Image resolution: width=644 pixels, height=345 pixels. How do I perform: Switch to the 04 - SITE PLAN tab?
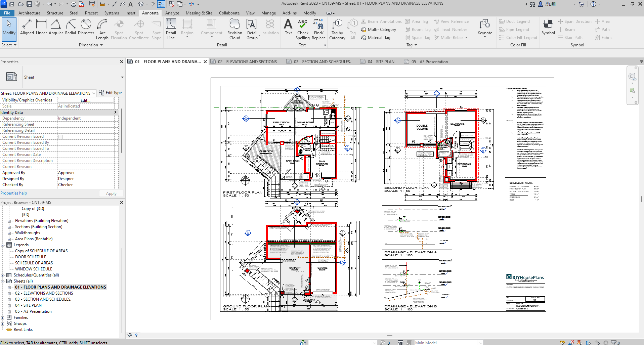[x=381, y=62]
